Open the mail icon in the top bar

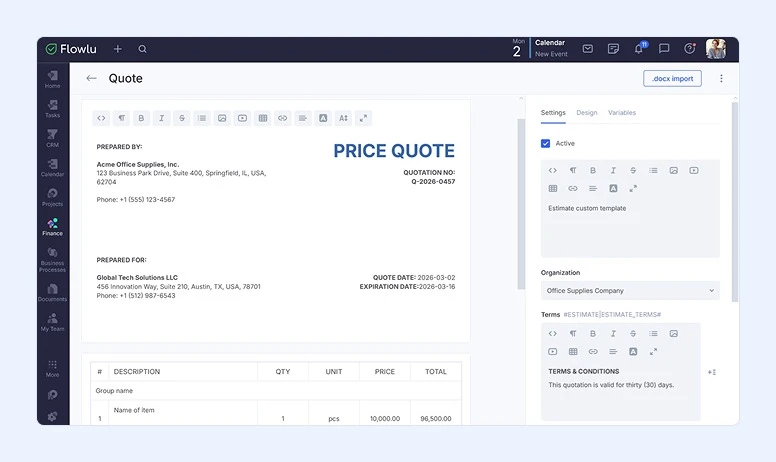click(588, 49)
